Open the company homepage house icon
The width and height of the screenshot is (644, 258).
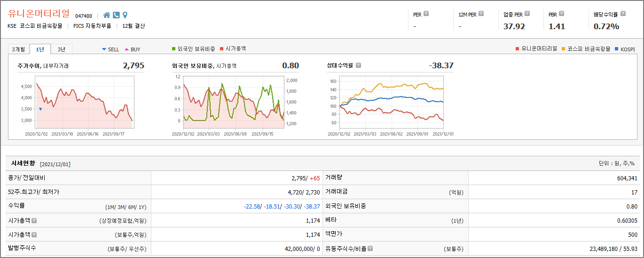[107, 15]
